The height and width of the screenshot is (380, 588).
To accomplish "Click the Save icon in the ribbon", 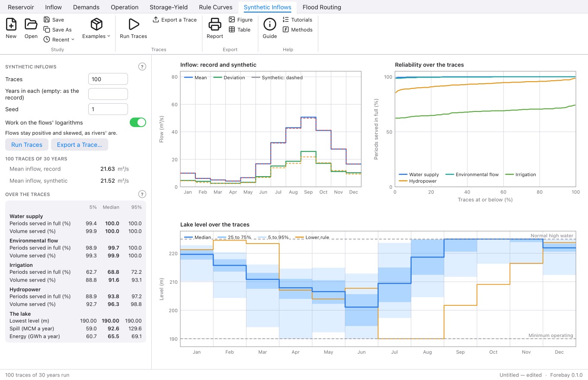I will [47, 19].
